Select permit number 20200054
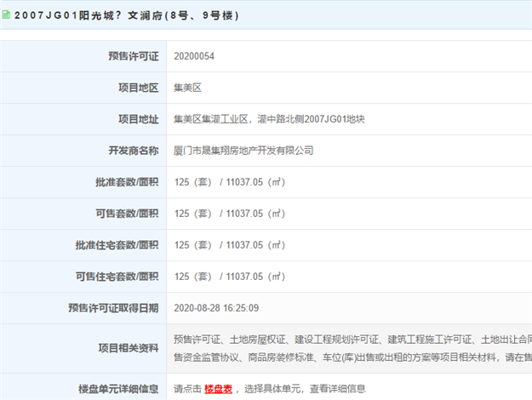The image size is (532, 400). (x=194, y=56)
